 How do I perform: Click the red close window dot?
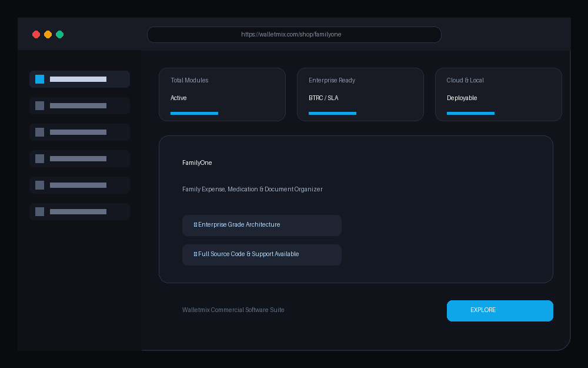[36, 35]
